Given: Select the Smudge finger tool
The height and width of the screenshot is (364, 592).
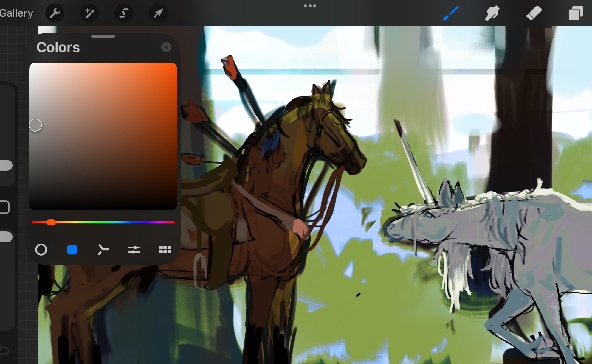Looking at the screenshot, I should 492,13.
